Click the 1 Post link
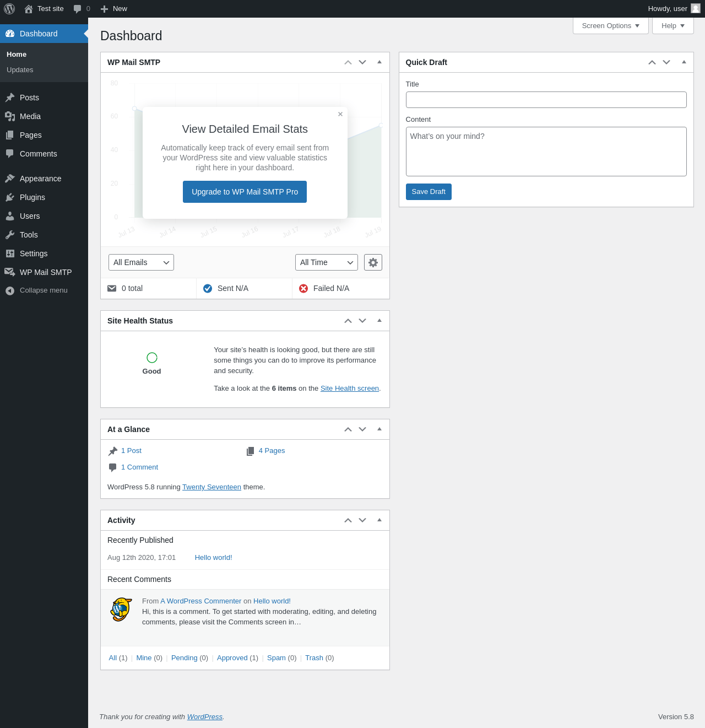The height and width of the screenshot is (728, 705). [131, 451]
